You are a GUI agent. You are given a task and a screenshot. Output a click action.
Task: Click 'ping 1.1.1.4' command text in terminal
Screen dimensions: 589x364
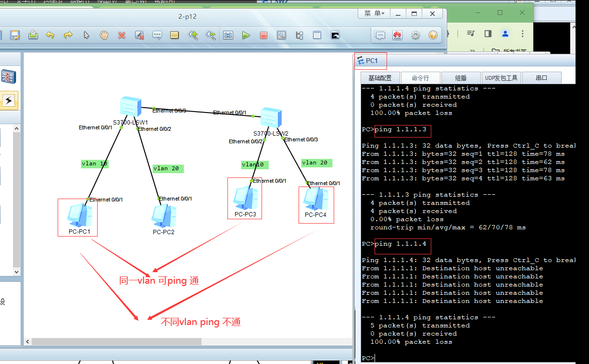pyautogui.click(x=401, y=244)
